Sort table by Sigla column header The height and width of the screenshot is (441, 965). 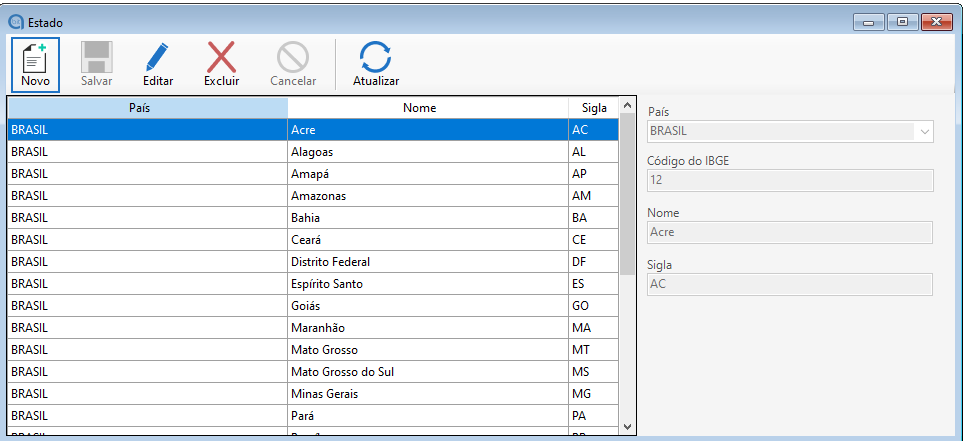click(x=593, y=107)
